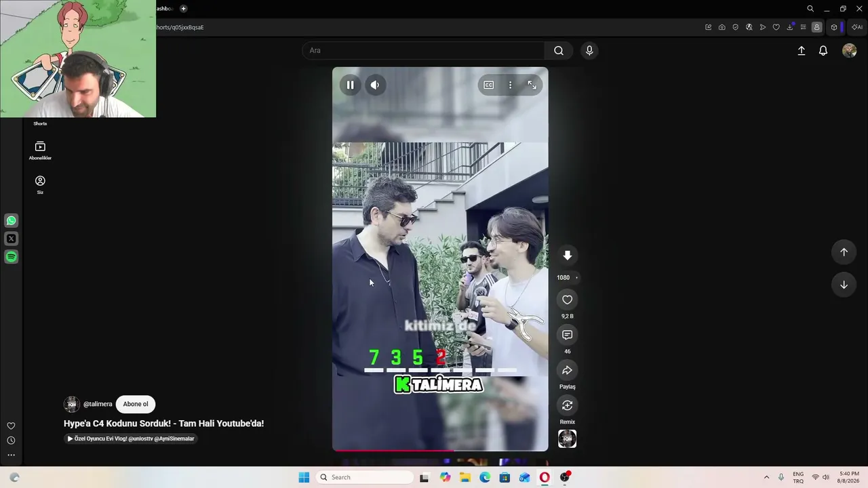Open the Siz section in YouTube sidebar
Screen dimensions: 868x488
(x=40, y=184)
